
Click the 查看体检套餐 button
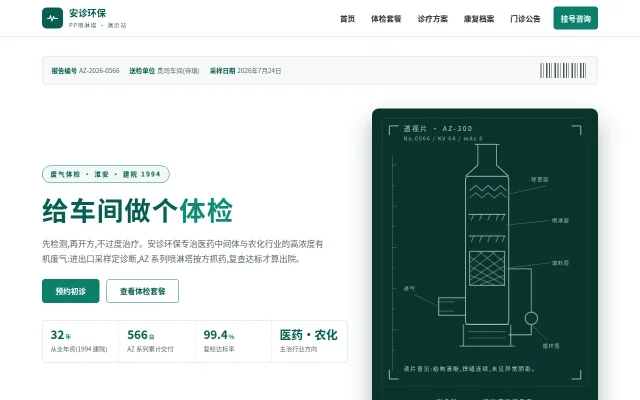tap(142, 291)
